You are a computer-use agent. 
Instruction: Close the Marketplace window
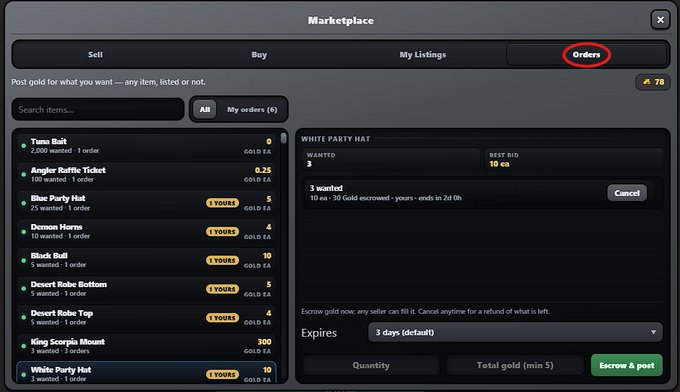click(x=660, y=20)
